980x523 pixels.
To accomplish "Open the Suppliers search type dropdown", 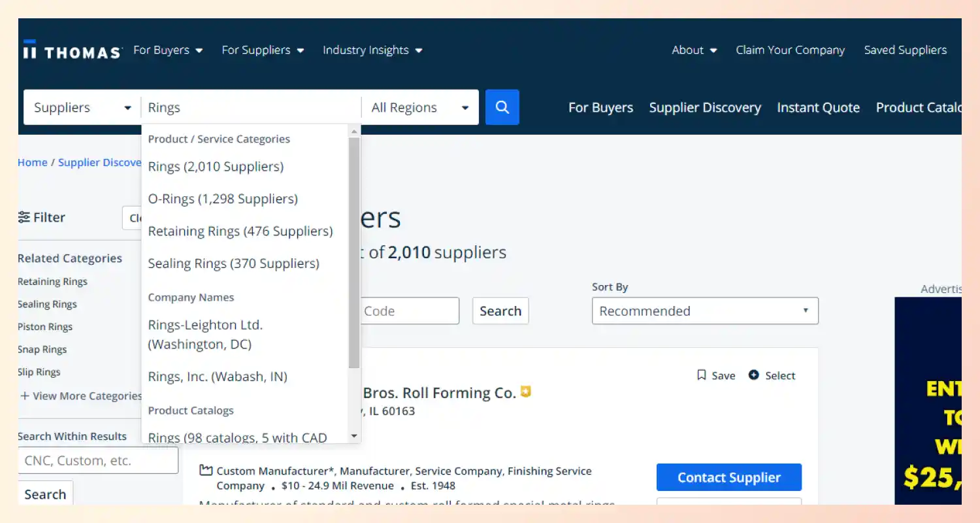I will coord(82,107).
